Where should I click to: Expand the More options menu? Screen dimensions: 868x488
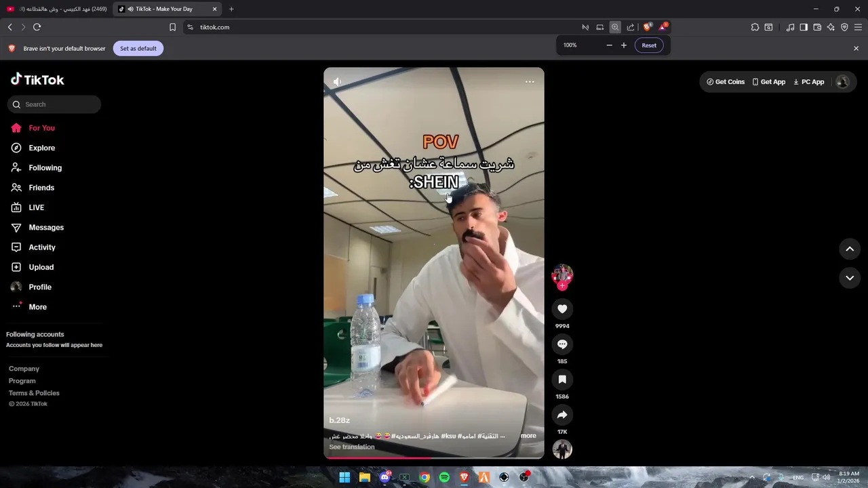point(37,307)
